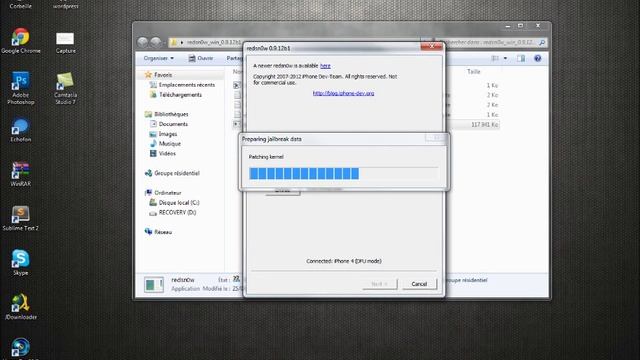Click Taille column header
This screenshot has height=360, width=640.
(473, 71)
